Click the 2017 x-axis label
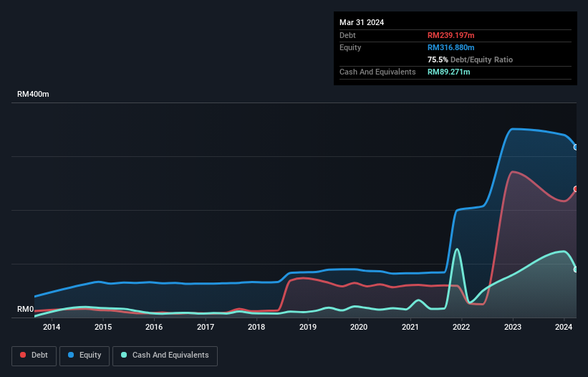 tap(206, 327)
